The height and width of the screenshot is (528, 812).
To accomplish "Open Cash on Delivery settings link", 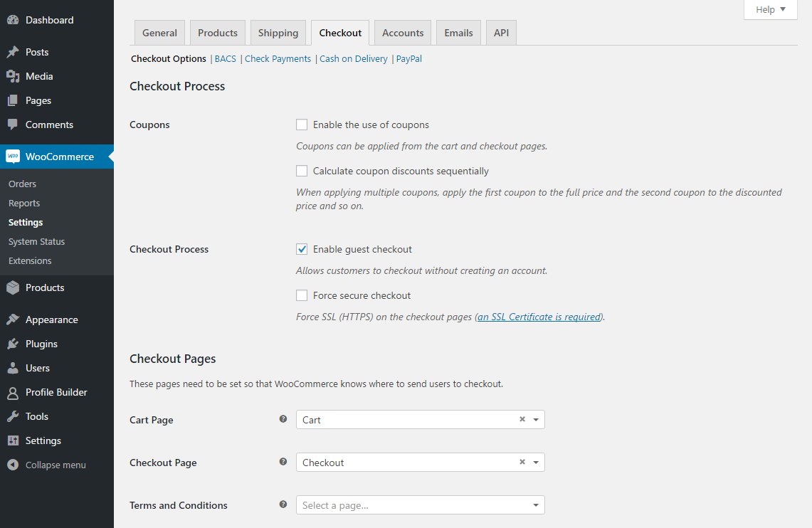I will pyautogui.click(x=354, y=59).
